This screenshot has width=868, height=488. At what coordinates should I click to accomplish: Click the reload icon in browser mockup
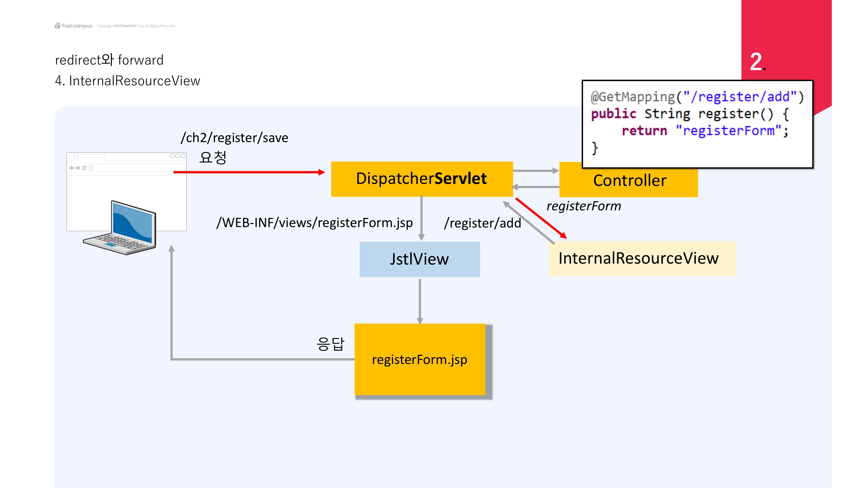85,168
